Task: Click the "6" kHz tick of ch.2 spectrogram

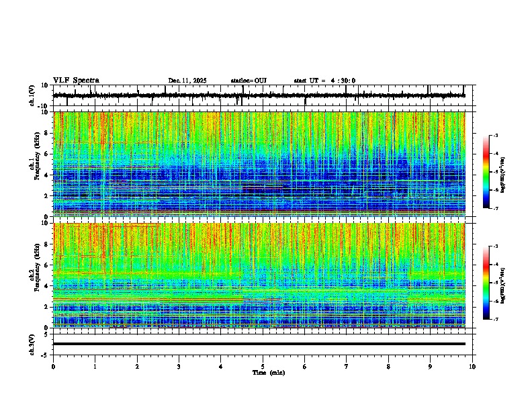Action: [x=46, y=265]
